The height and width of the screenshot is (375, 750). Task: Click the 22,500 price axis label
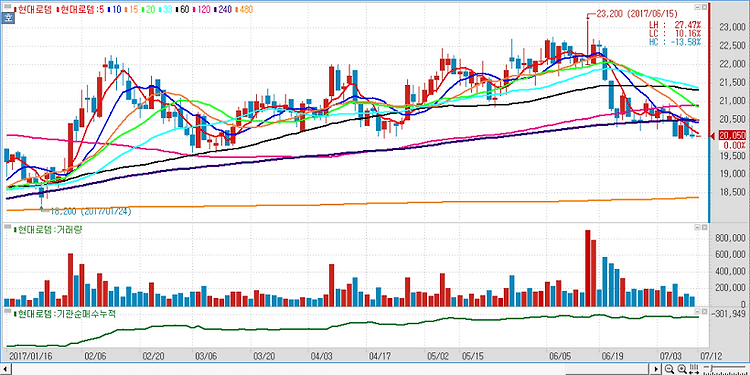732,45
